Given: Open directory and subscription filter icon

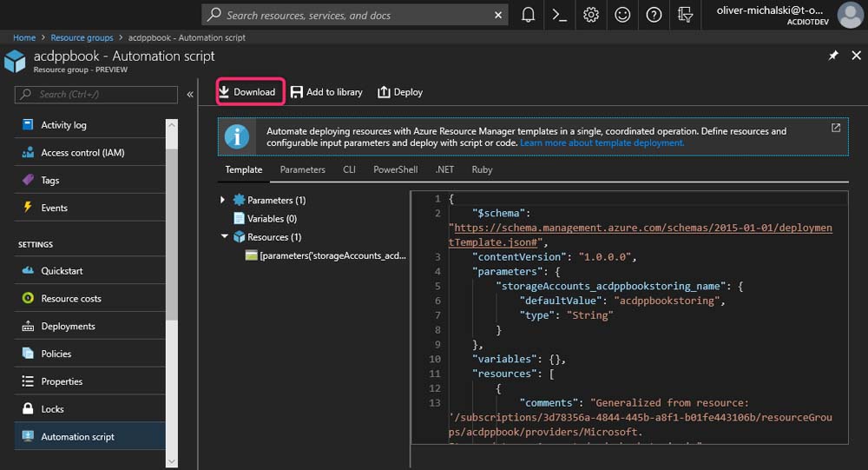Looking at the screenshot, I should [x=686, y=15].
